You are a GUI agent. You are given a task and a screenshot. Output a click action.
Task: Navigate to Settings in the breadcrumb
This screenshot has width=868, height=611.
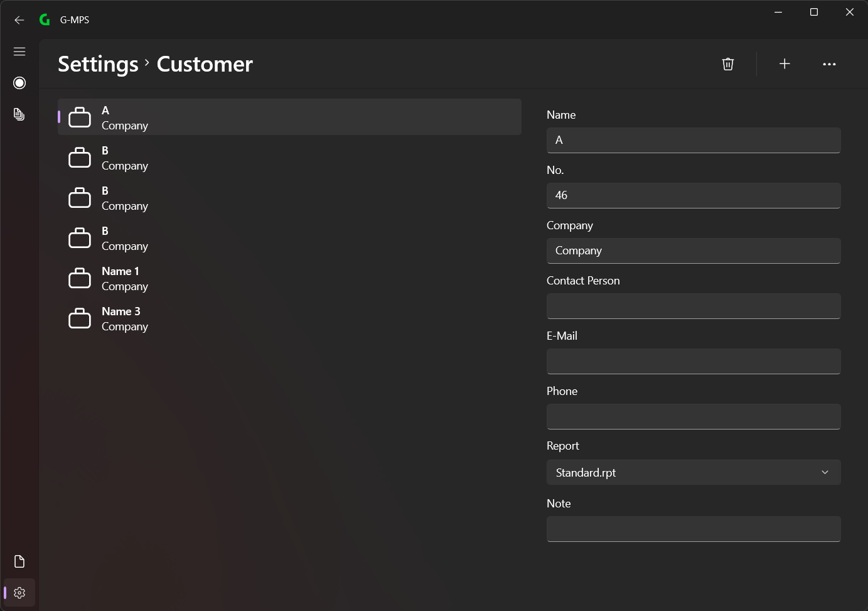98,64
